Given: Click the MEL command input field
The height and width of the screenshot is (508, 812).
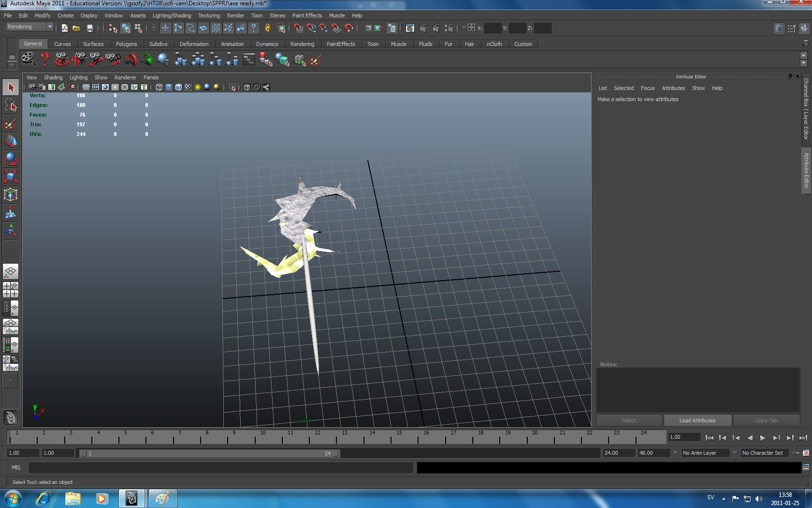Looking at the screenshot, I should [x=221, y=467].
